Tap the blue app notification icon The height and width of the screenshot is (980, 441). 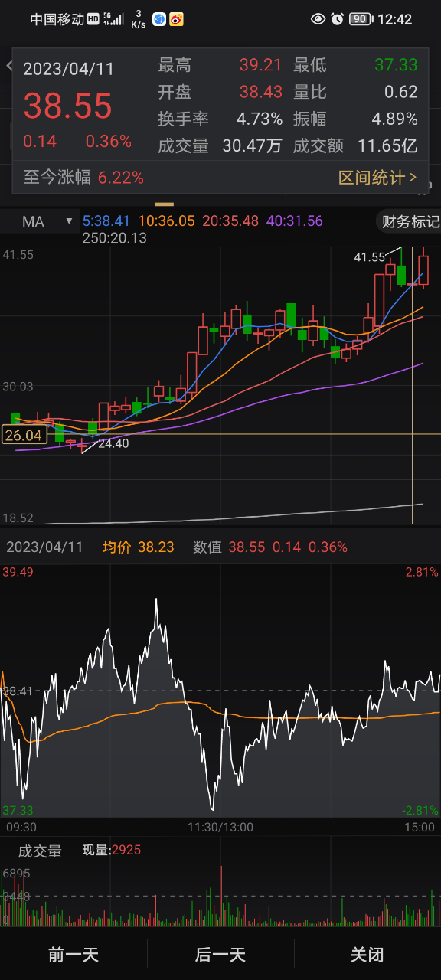pos(158,19)
